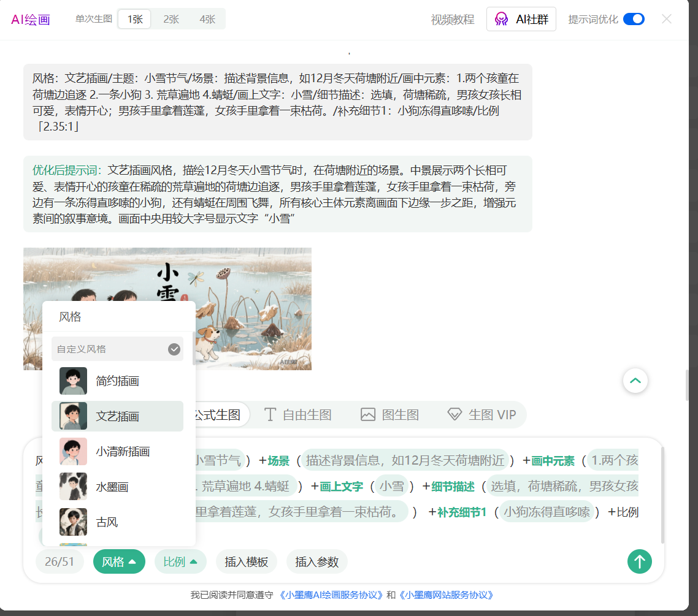
Task: Open the 比例 ratio dropdown
Action: pos(180,561)
